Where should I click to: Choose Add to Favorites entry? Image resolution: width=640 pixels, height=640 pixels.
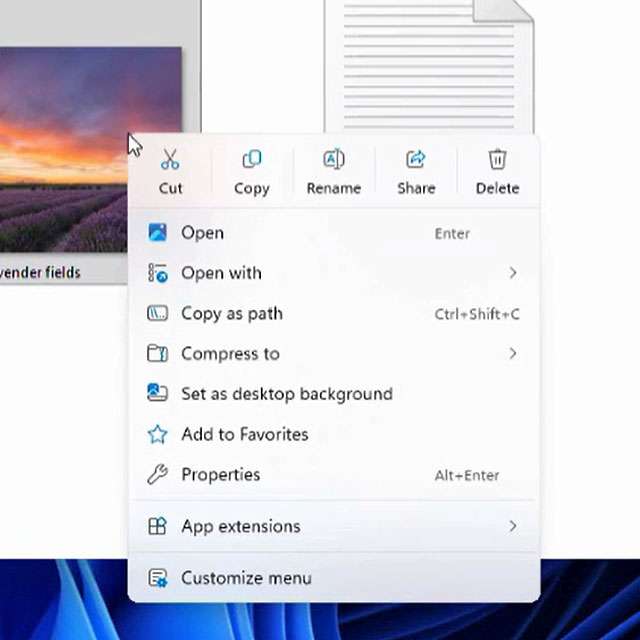pos(334,434)
